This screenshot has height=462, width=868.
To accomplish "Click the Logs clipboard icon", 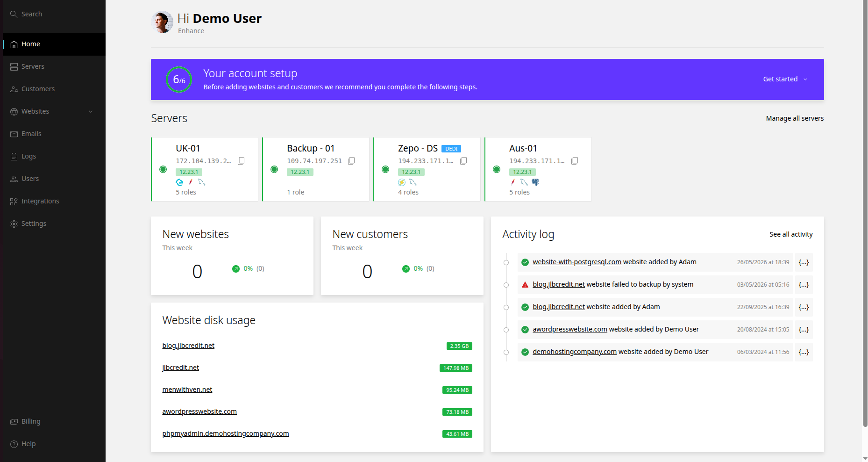I will [x=14, y=157].
